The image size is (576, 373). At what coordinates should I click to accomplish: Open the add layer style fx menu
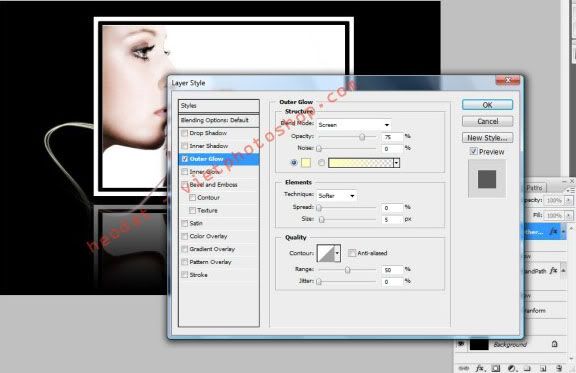coord(480,368)
